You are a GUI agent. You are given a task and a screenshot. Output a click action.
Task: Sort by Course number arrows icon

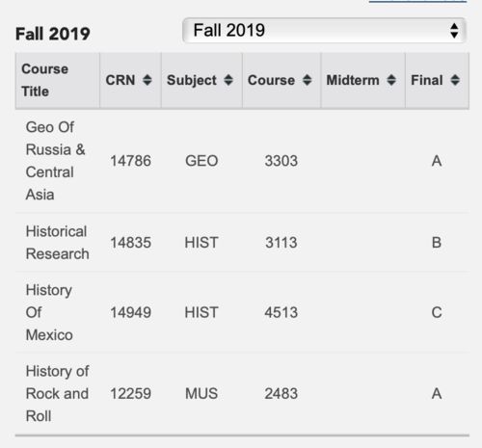click(308, 80)
